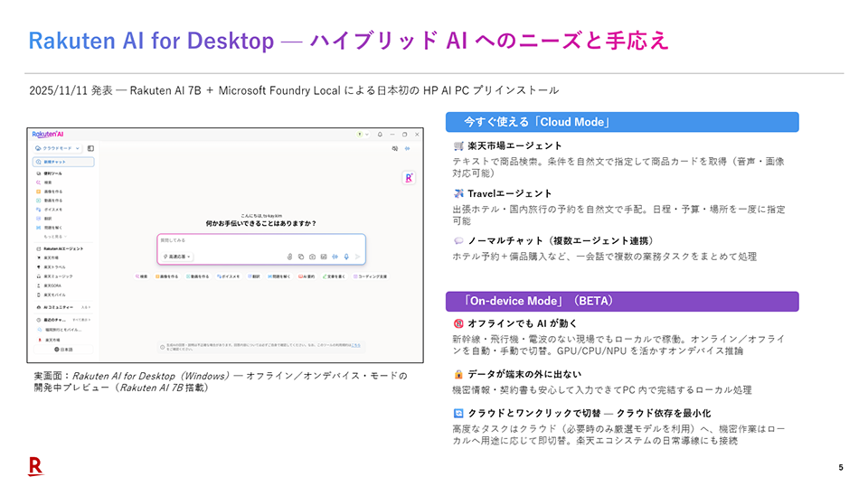Send the message with the arrow icon

[358, 257]
